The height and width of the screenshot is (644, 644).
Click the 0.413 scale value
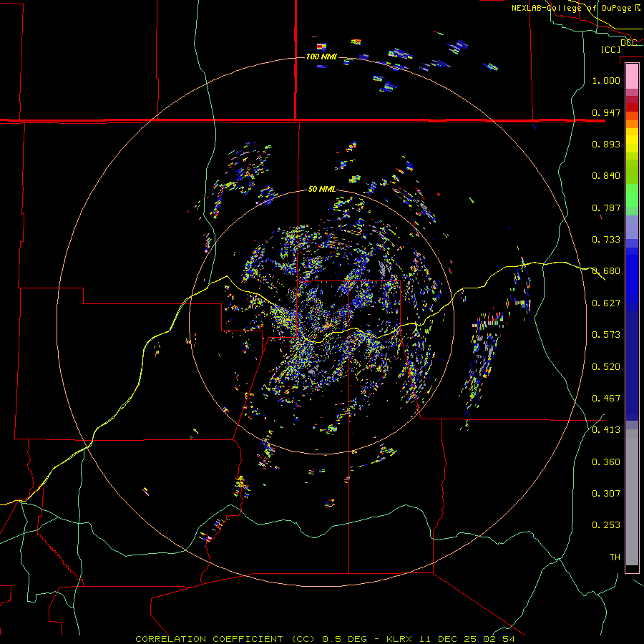point(606,430)
